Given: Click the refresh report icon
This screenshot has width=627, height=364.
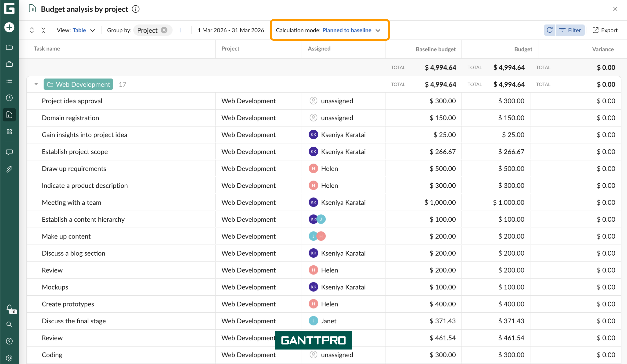Looking at the screenshot, I should tap(550, 30).
